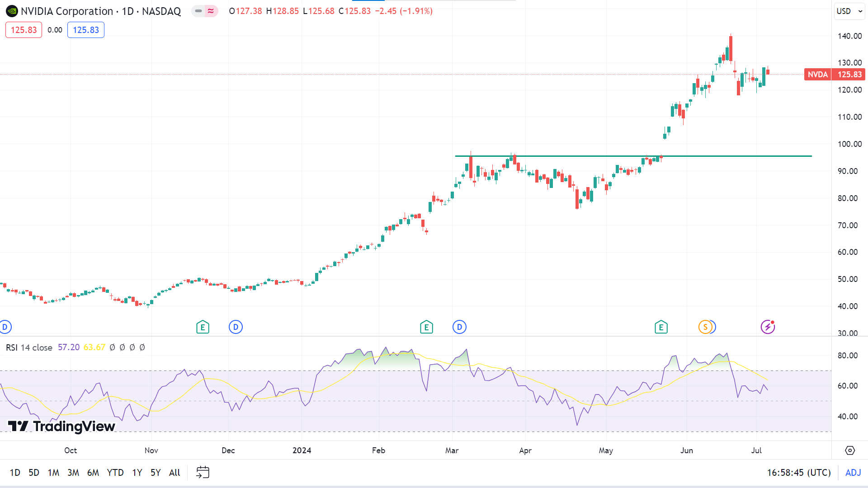Click the 16:58:45 (UTC) timezone button

[x=799, y=473]
